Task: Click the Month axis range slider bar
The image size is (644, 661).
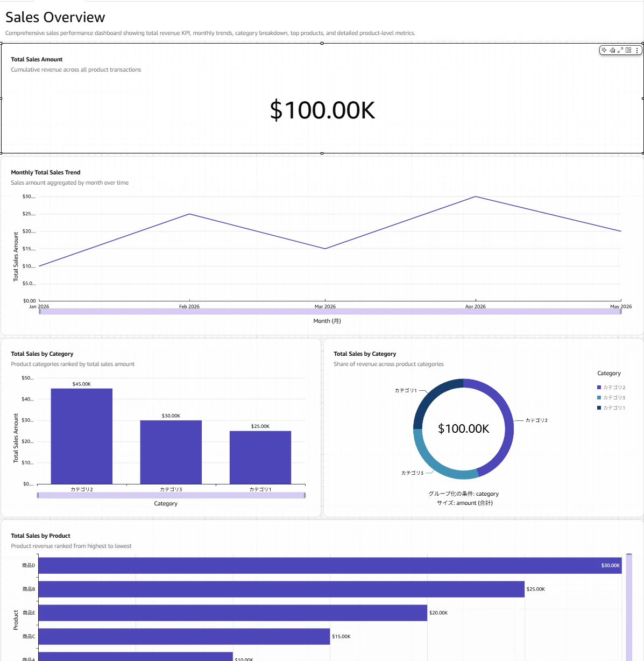Action: (330, 311)
